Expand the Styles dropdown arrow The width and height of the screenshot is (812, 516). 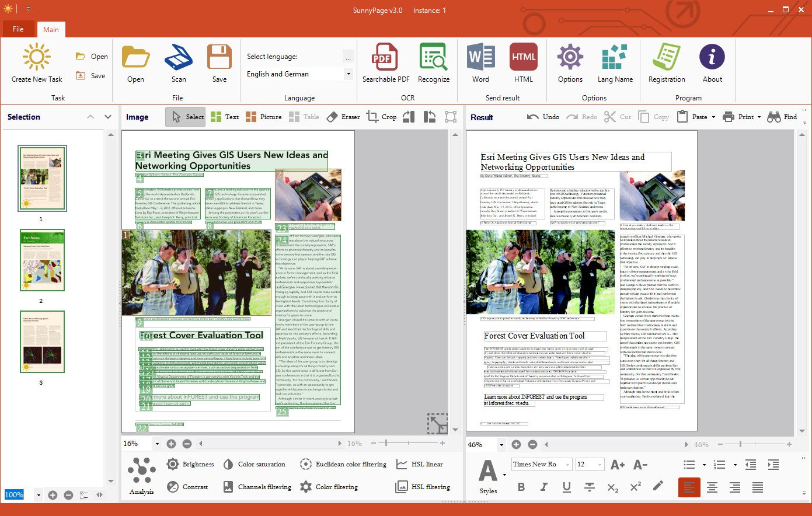504,474
